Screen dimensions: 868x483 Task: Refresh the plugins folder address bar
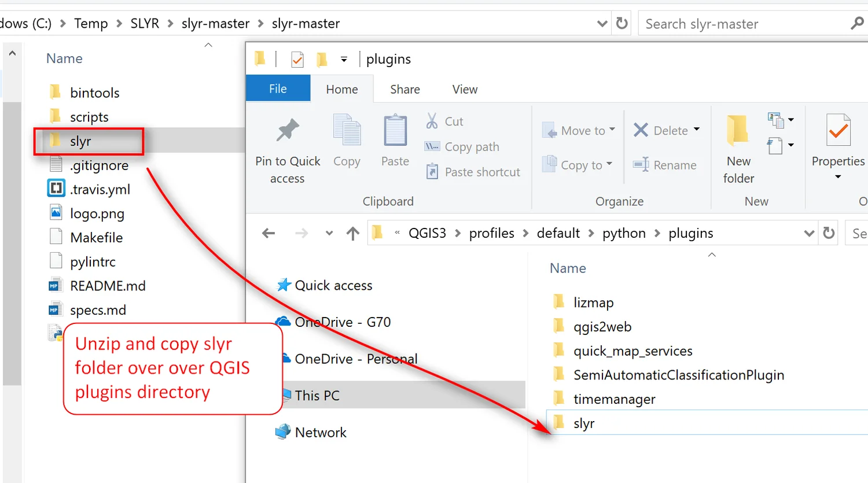pyautogui.click(x=829, y=233)
